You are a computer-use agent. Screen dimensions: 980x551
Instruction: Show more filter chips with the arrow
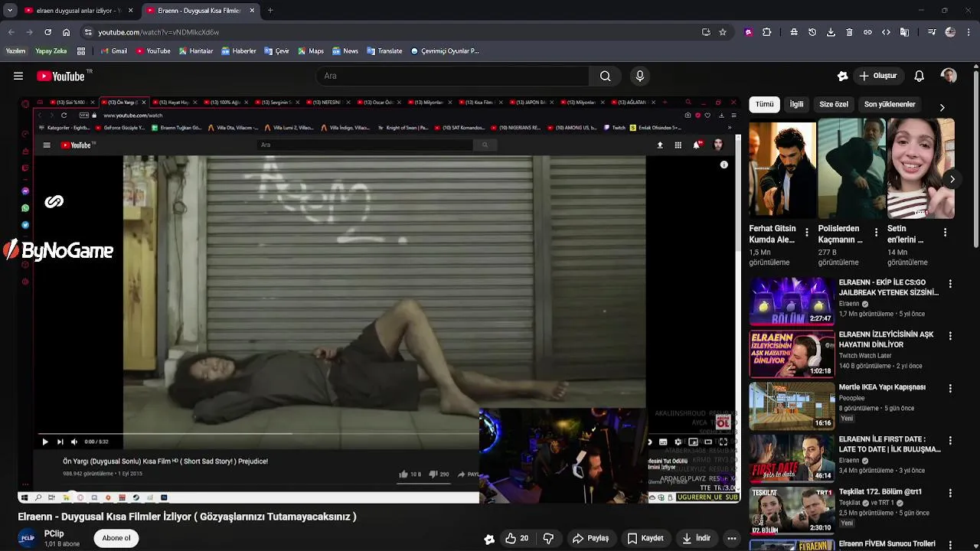pyautogui.click(x=942, y=107)
